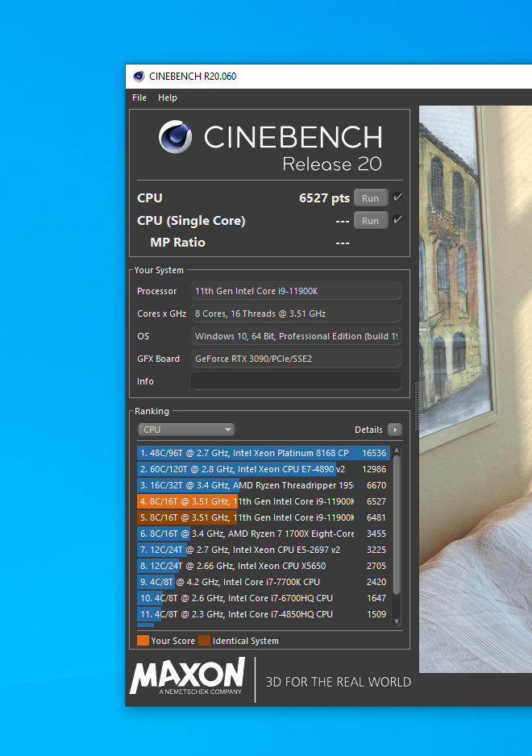Click the panel splitter handle
Image resolution: width=532 pixels, height=756 pixels.
pos(417,405)
